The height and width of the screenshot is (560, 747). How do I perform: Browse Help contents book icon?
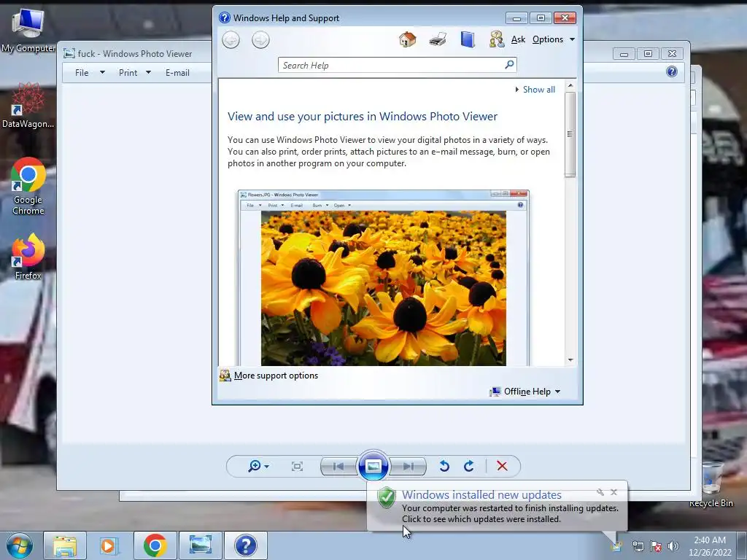coord(468,39)
